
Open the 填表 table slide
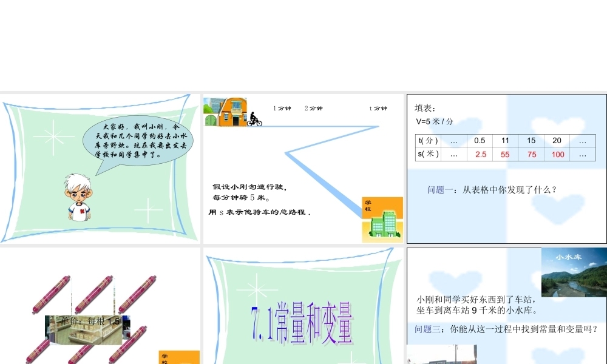coord(507,169)
